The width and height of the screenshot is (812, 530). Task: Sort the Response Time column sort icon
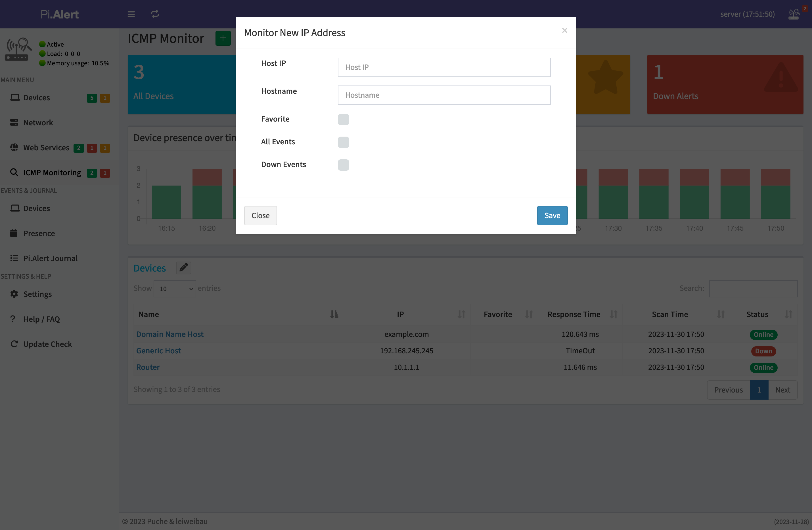614,314
